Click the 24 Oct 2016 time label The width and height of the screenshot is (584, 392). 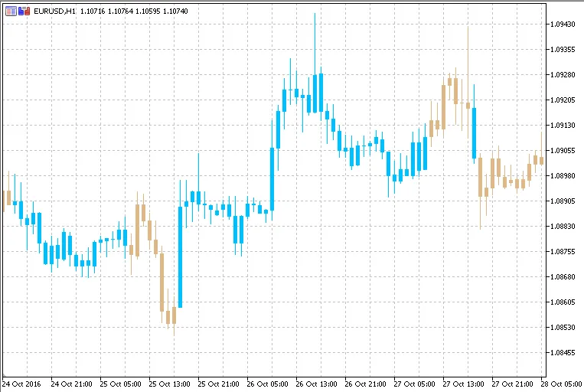tap(20, 383)
